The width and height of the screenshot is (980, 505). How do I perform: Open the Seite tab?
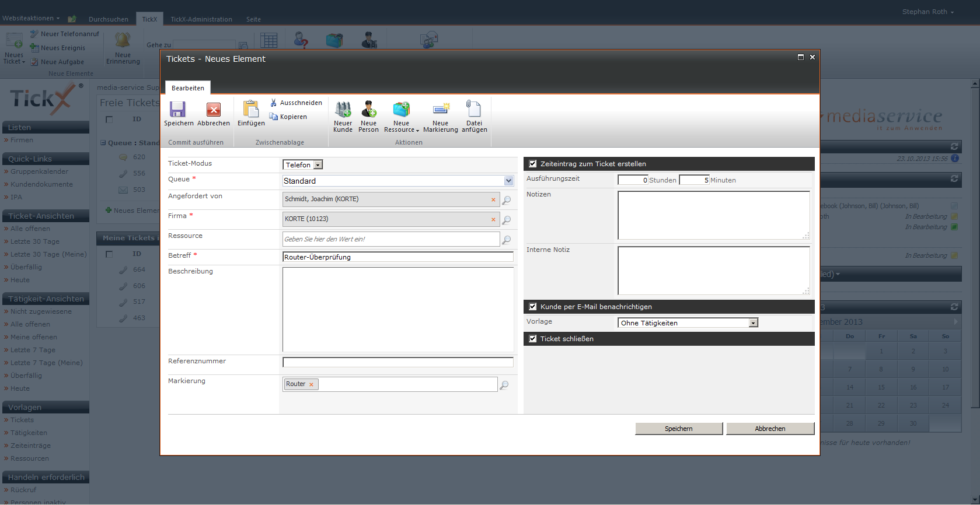253,19
